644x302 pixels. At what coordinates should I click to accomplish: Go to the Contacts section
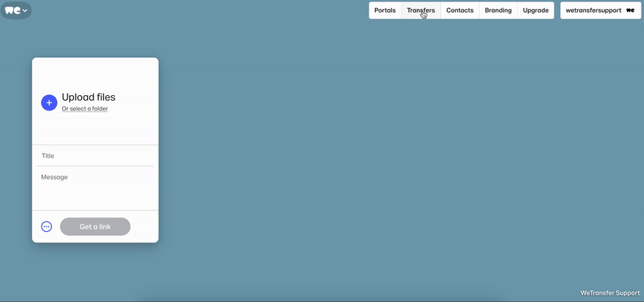(460, 10)
